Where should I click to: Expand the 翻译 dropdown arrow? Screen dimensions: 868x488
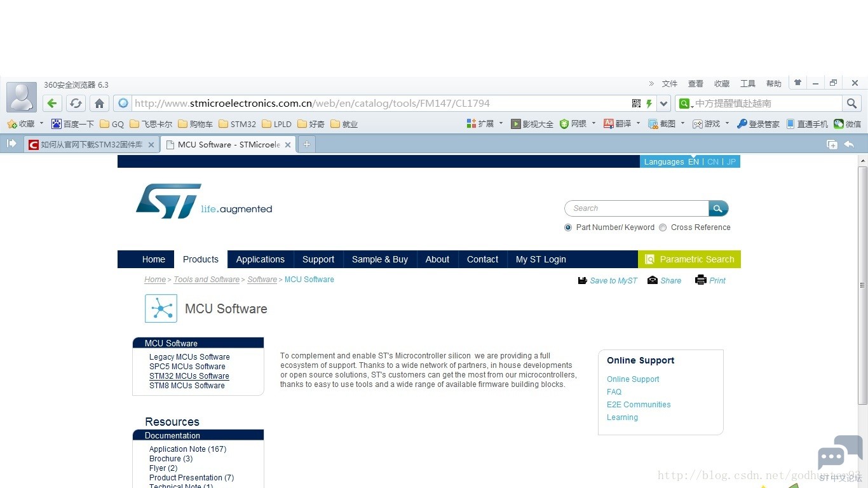[x=638, y=123]
